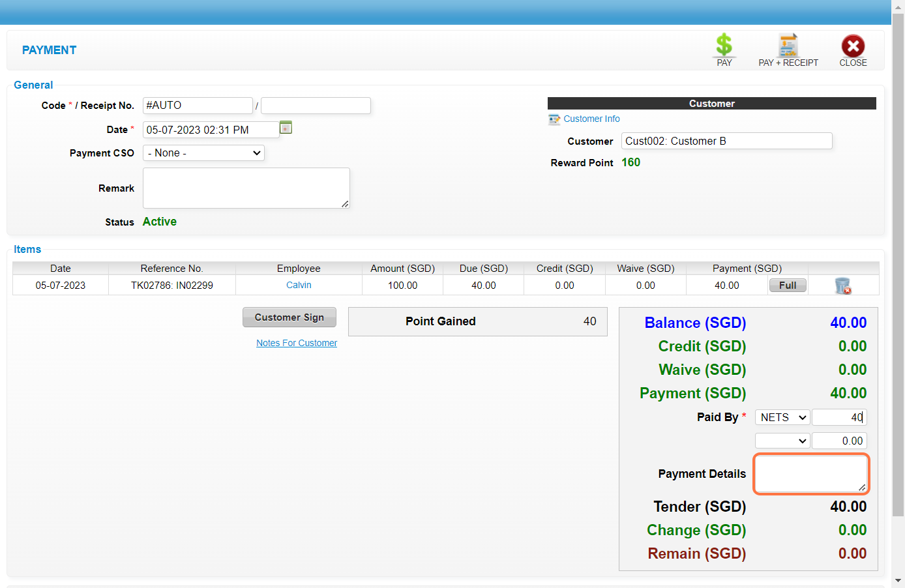Click the Customer Info icon

[554, 119]
